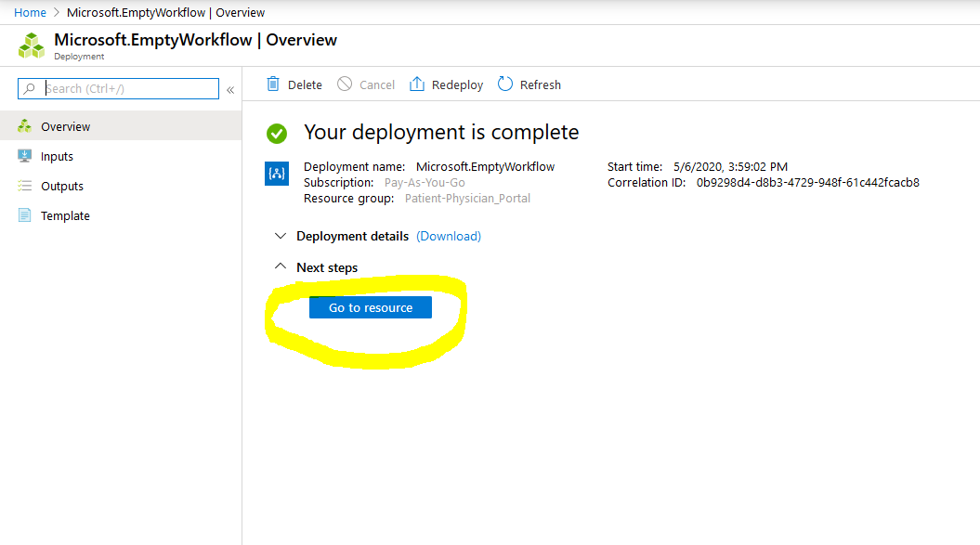The width and height of the screenshot is (980, 545).
Task: Click the Start time value 5/6/2020, 3:59:02 PM
Action: pyautogui.click(x=731, y=167)
